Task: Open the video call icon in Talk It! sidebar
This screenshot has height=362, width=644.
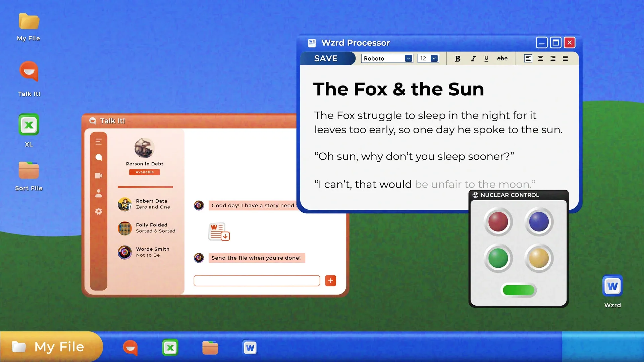Action: pyautogui.click(x=99, y=176)
